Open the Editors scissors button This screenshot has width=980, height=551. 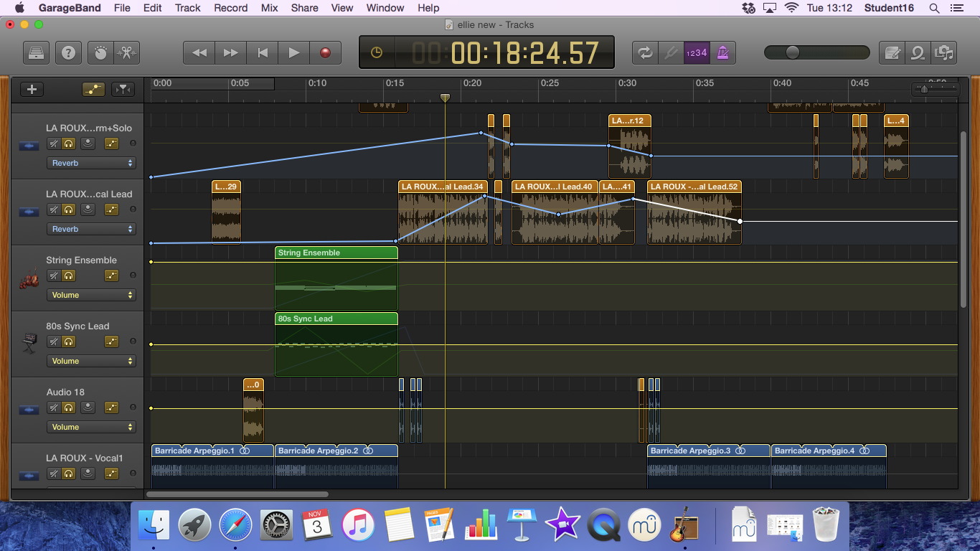pos(127,52)
